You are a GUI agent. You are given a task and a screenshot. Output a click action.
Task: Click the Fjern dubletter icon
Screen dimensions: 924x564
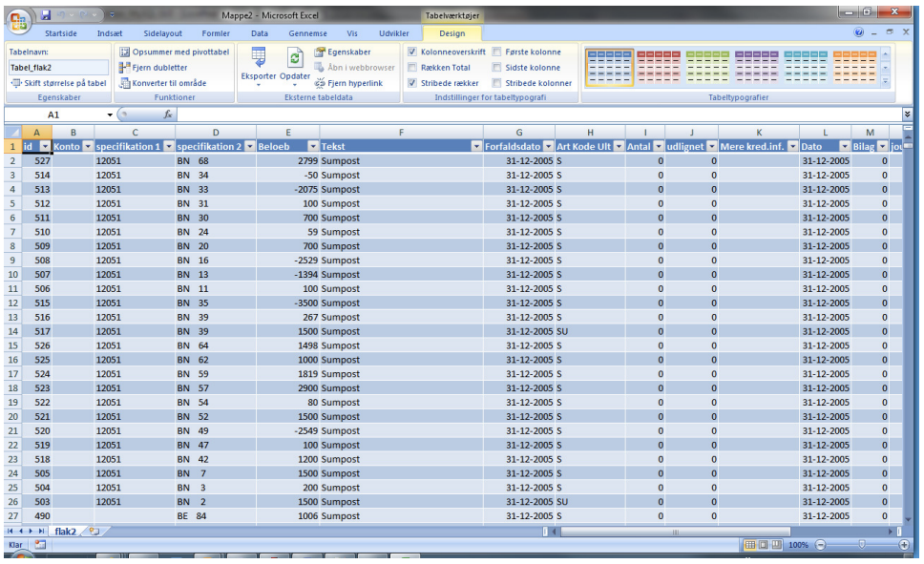[124, 68]
